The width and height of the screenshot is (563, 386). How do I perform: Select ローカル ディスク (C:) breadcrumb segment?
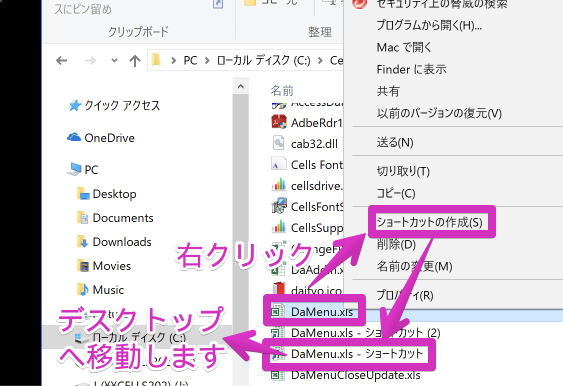point(264,60)
